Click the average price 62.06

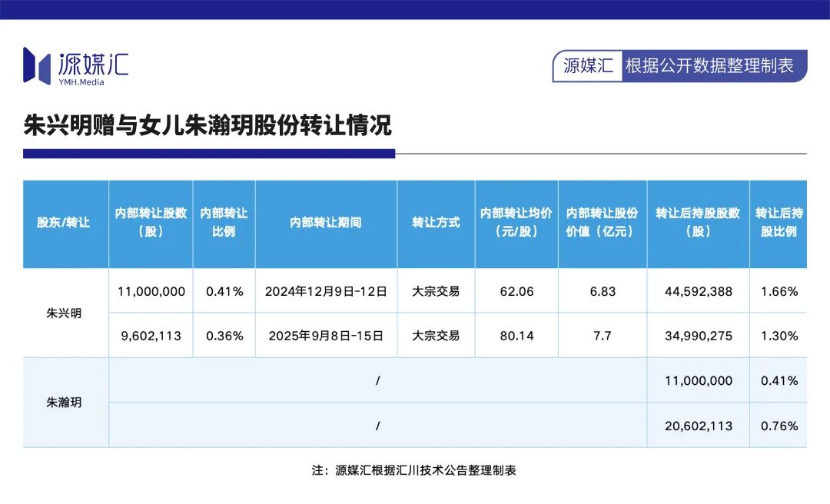pyautogui.click(x=516, y=291)
